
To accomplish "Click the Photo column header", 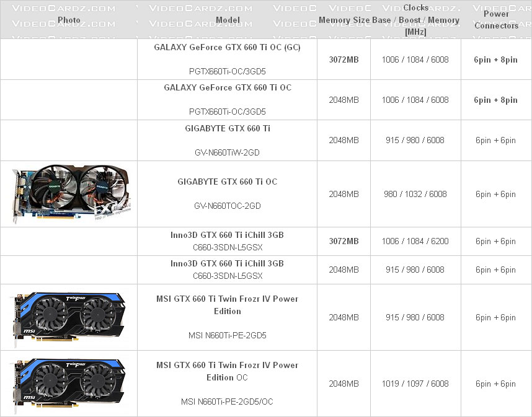I will click(69, 20).
